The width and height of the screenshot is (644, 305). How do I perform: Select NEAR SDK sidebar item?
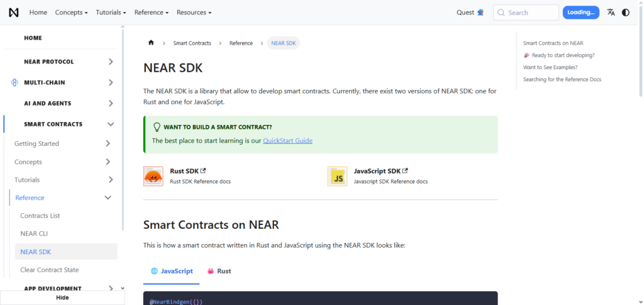click(66, 252)
